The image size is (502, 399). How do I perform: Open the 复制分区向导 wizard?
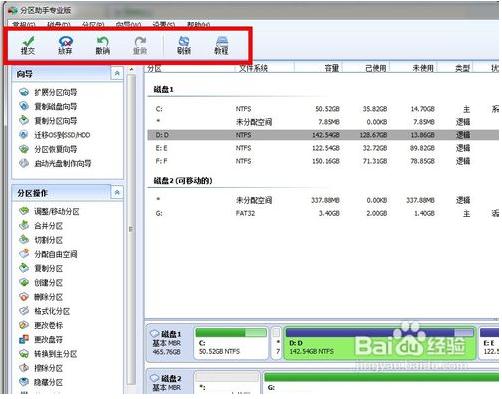point(56,121)
